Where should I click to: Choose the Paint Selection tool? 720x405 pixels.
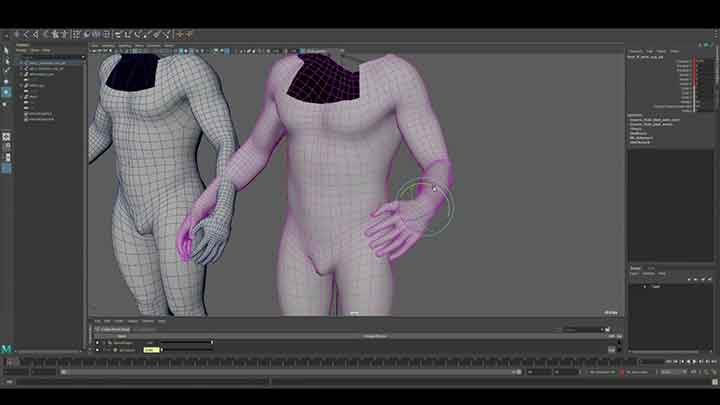(6, 69)
